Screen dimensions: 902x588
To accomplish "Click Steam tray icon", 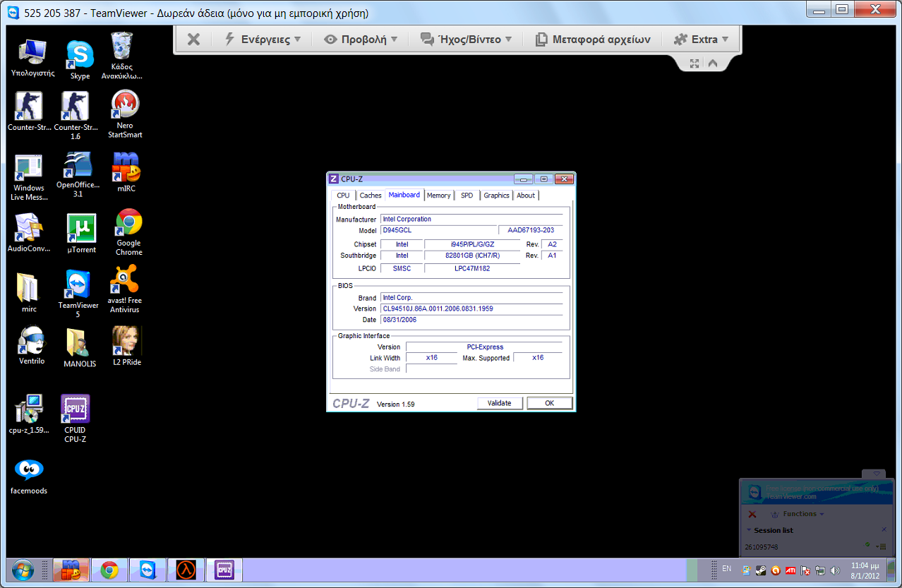I will [761, 570].
